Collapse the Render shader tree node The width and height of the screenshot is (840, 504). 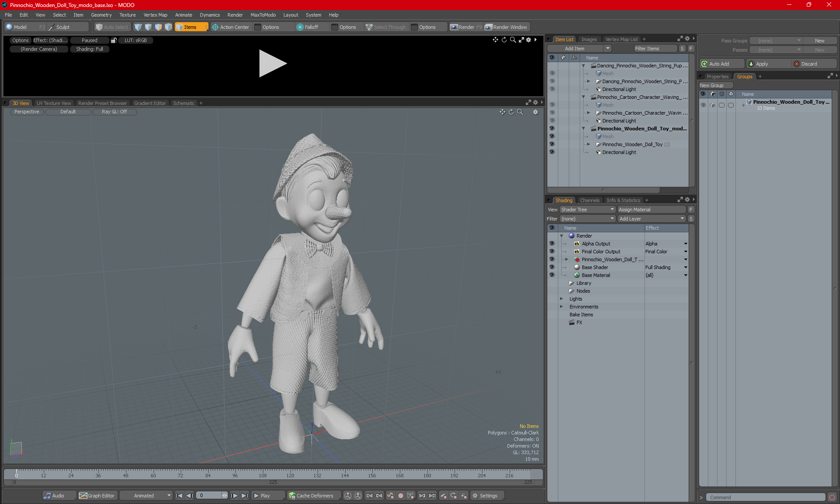tap(562, 236)
